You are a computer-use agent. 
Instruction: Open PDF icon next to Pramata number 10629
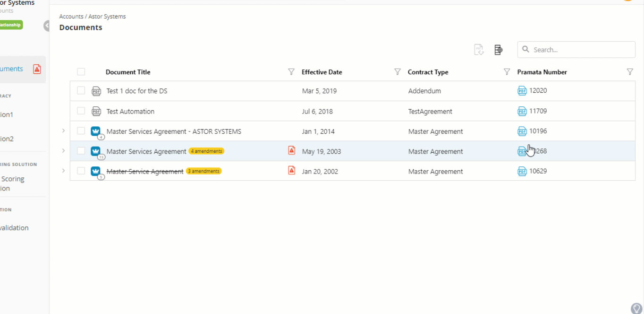(522, 171)
